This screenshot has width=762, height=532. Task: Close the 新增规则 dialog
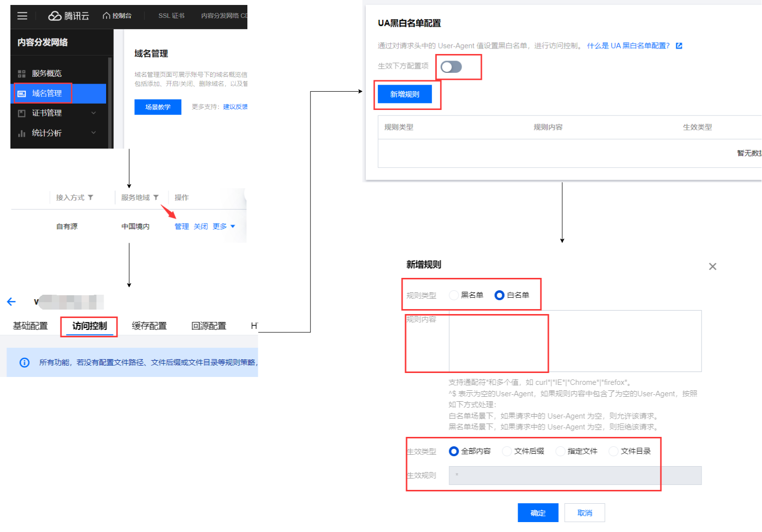pos(712,266)
